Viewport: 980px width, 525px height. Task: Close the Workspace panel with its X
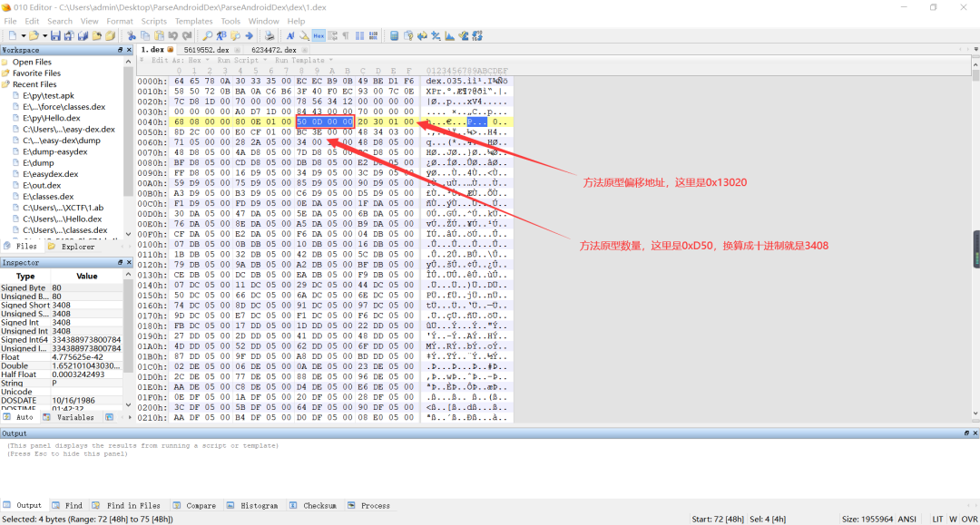click(x=130, y=50)
